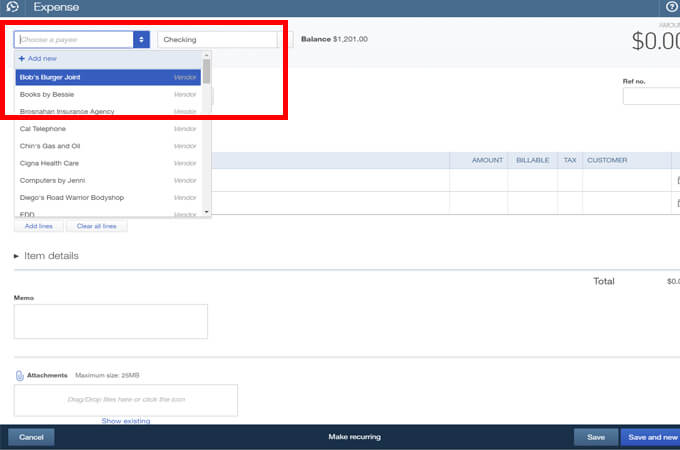Click scroll up arrow in payee list
Screen dimensions: 680x450
[206, 55]
